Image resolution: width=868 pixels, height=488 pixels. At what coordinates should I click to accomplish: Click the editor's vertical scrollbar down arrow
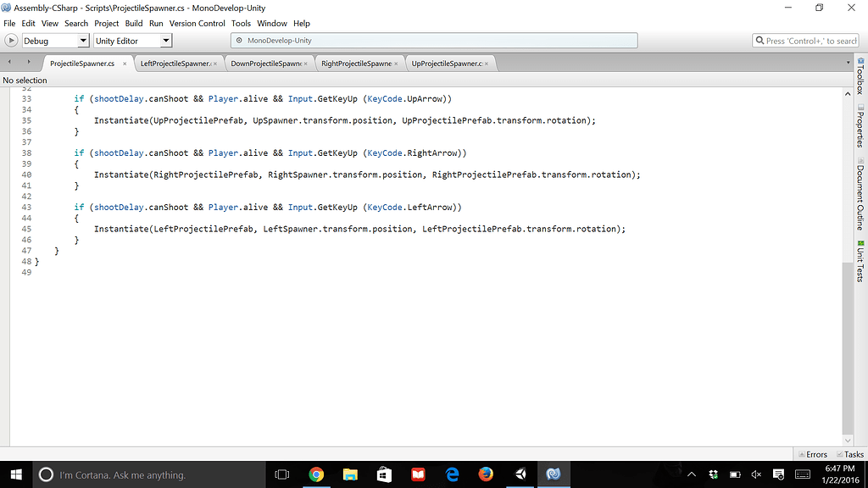[x=848, y=441]
